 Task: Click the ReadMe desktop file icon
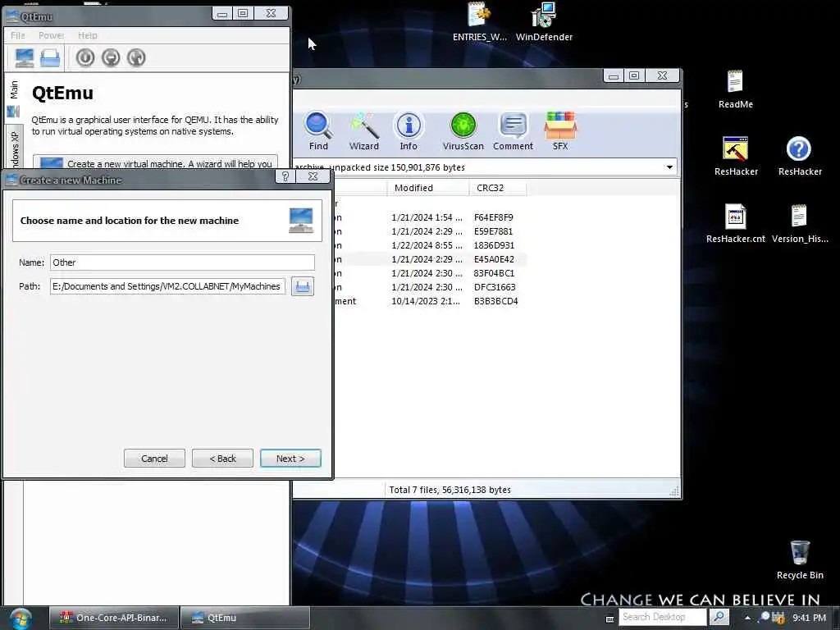point(736,89)
